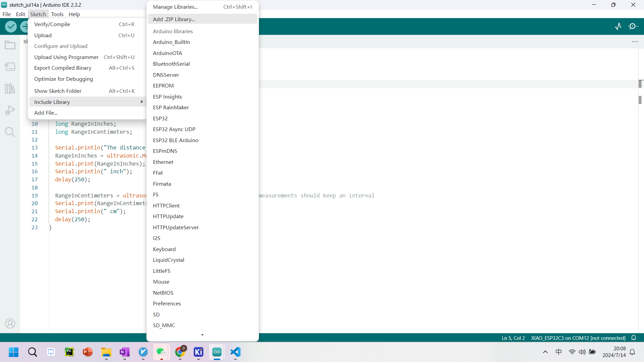Image resolution: width=644 pixels, height=362 pixels.
Task: Include the LiquidCrystal library
Action: (x=203, y=260)
